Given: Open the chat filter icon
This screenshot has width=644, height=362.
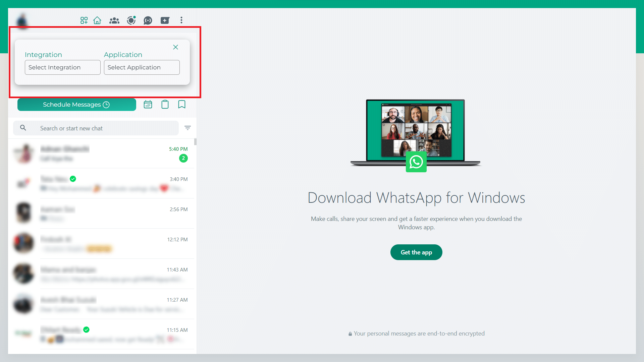Looking at the screenshot, I should click(x=188, y=128).
